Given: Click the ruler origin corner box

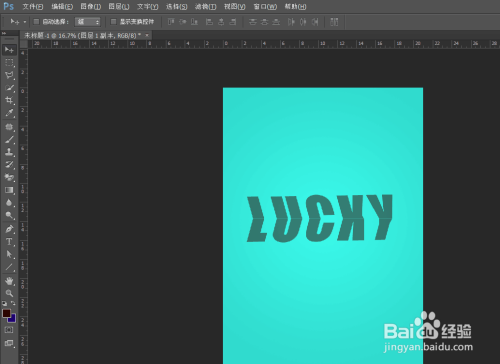Looking at the screenshot, I should 24,44.
